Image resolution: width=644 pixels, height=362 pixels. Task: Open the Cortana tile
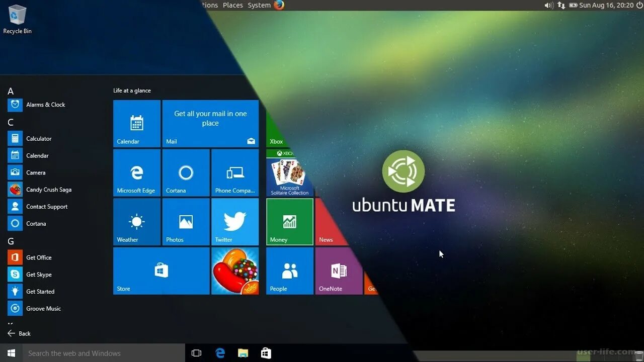point(186,172)
